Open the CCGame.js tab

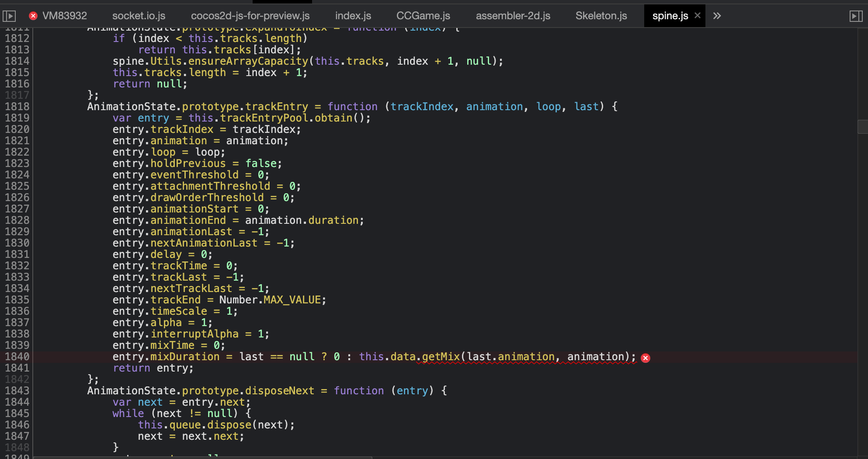423,16
